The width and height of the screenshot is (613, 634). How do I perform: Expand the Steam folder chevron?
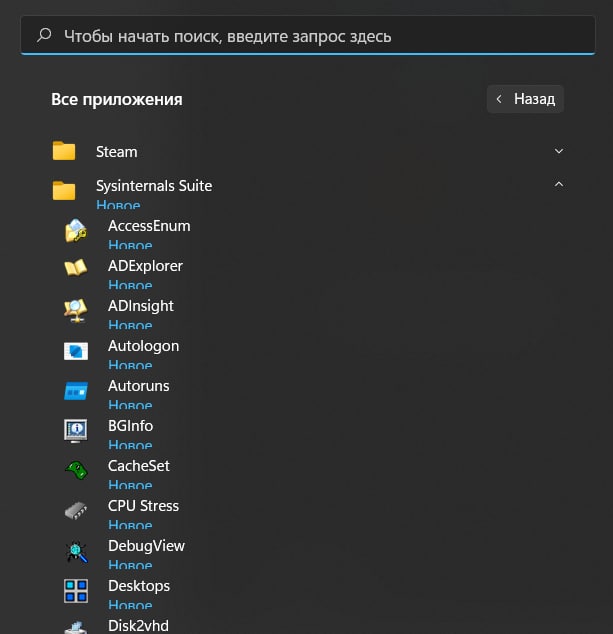tap(559, 151)
